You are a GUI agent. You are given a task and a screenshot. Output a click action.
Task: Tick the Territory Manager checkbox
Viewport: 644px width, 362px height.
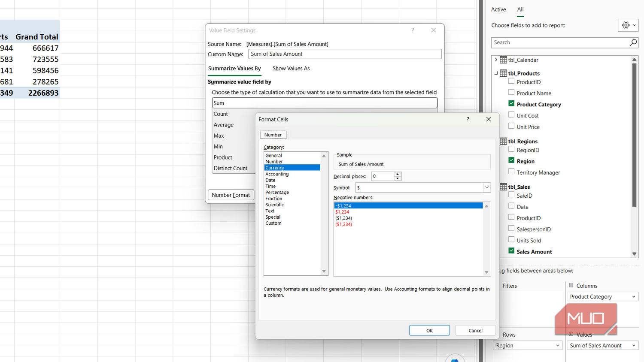pyautogui.click(x=511, y=172)
